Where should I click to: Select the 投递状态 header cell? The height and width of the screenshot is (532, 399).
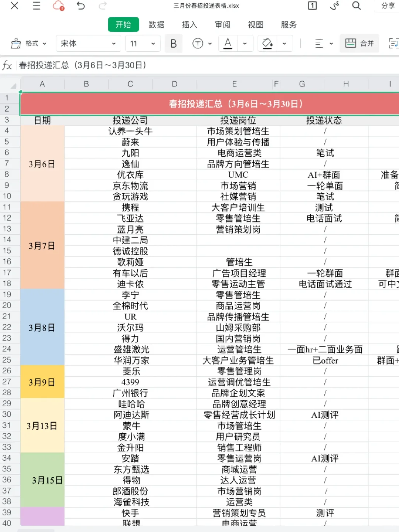pos(324,120)
